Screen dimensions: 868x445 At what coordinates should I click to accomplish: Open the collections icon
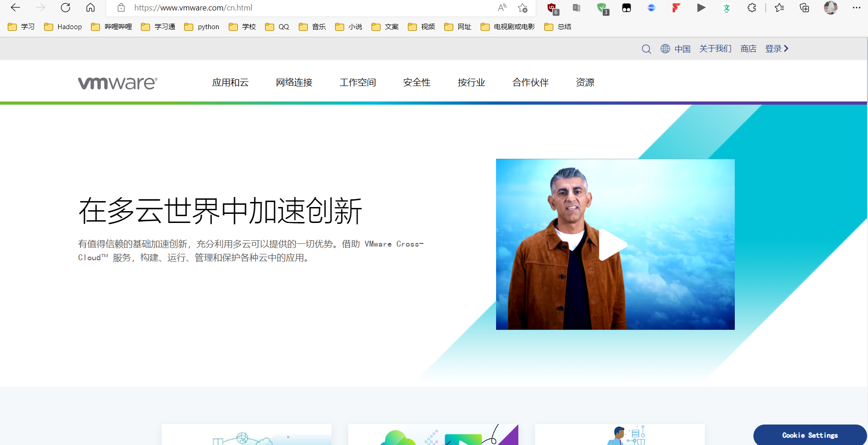click(x=804, y=8)
